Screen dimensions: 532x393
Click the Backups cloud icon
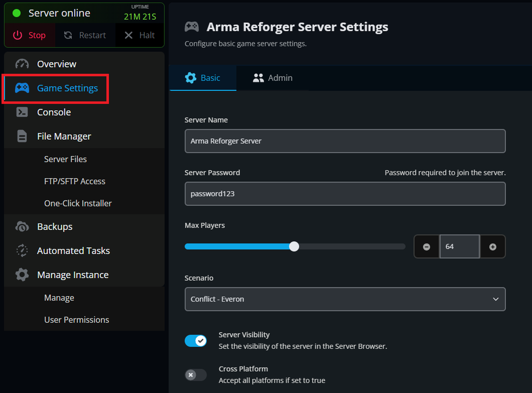coord(22,227)
